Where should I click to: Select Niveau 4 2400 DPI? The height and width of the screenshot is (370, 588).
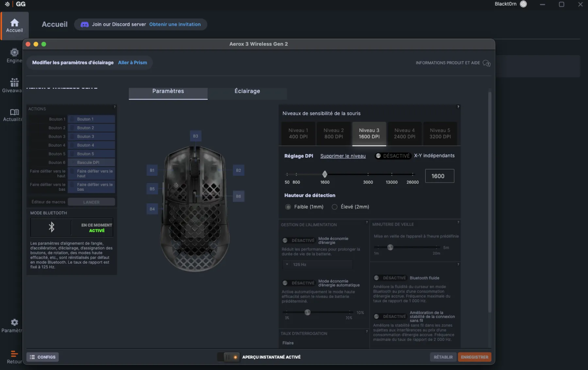(x=404, y=133)
